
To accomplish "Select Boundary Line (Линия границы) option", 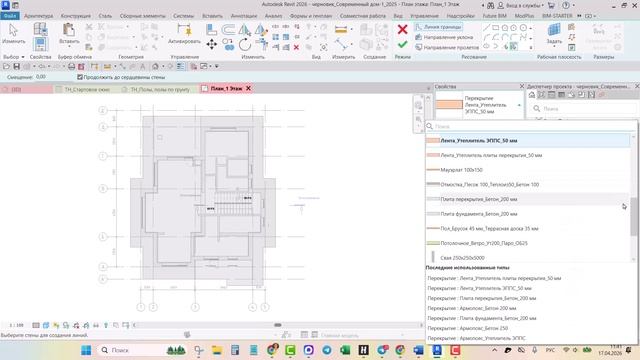I will (x=438, y=27).
